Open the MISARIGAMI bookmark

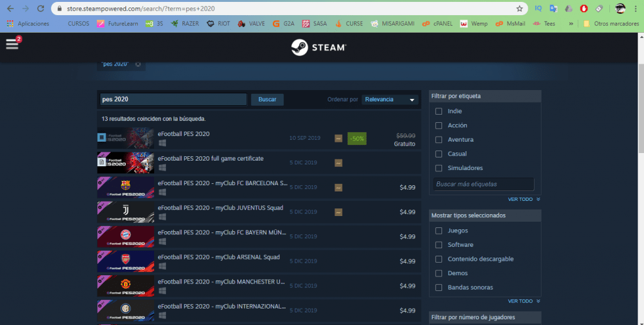point(392,24)
